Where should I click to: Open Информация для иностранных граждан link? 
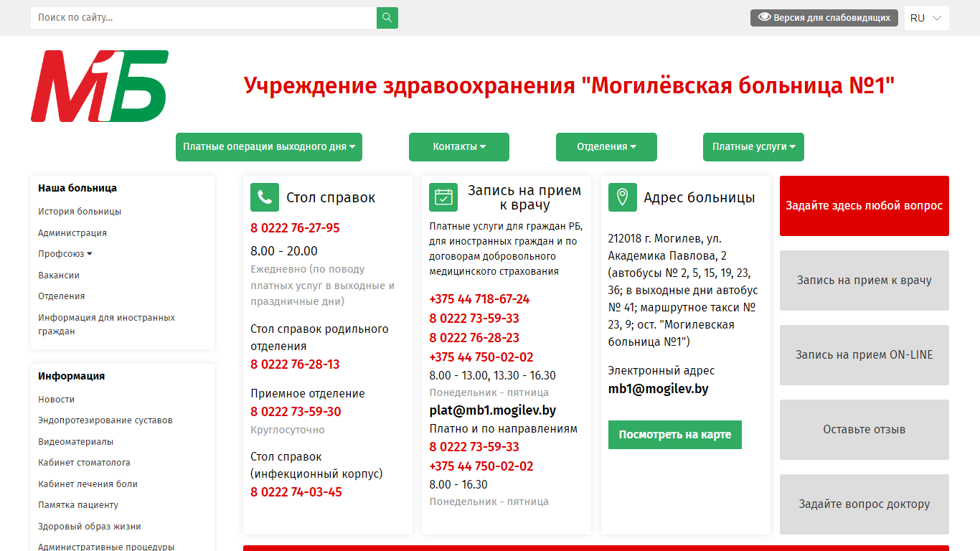click(x=106, y=324)
